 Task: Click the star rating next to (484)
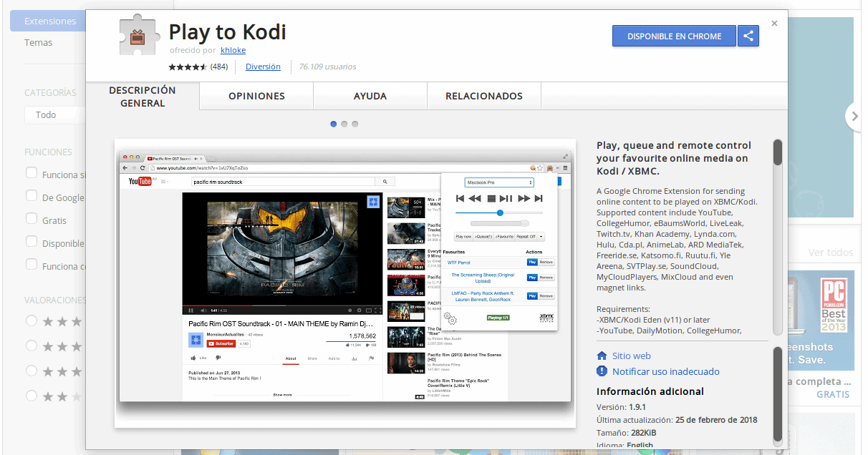[x=188, y=67]
